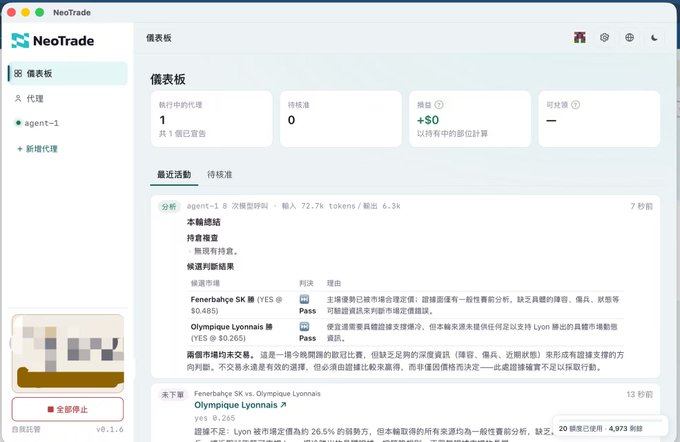Open 代理 in the sidebar

(68, 98)
